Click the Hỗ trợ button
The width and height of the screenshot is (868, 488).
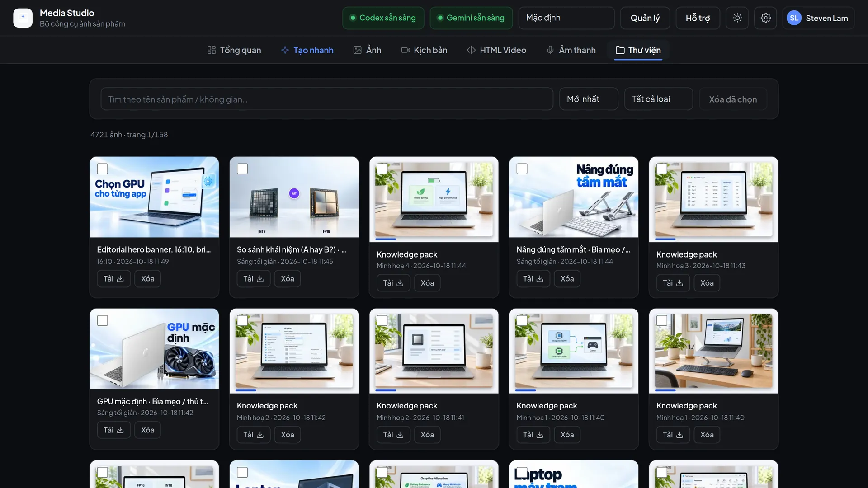pos(698,18)
